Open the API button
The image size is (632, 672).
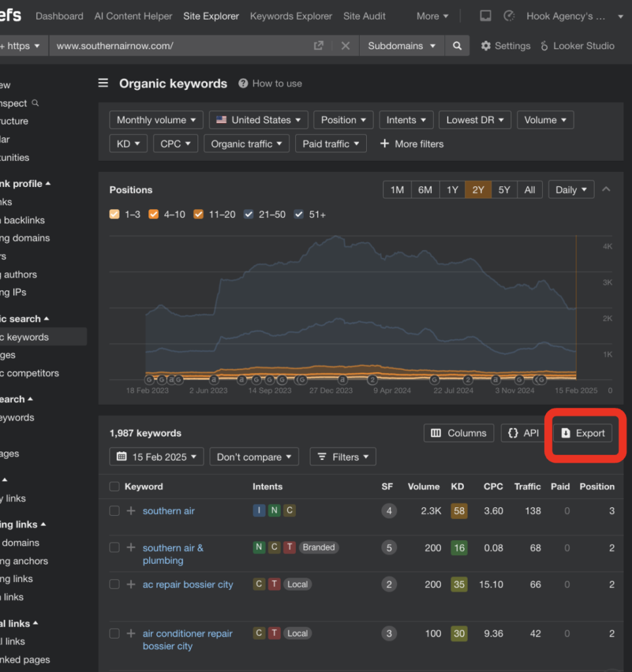(x=523, y=433)
